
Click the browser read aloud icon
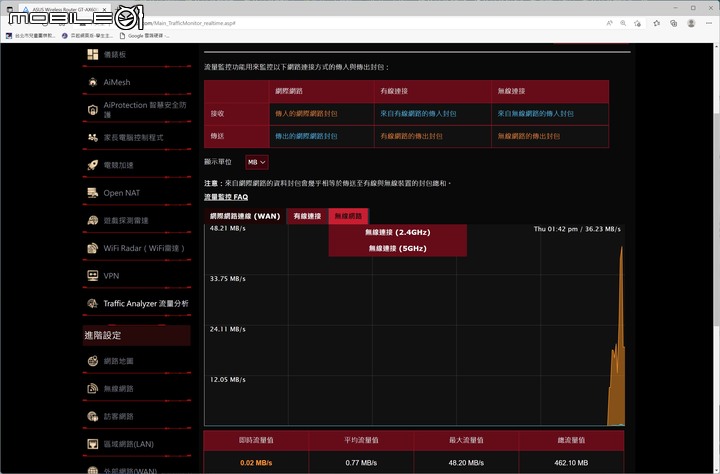(x=609, y=23)
